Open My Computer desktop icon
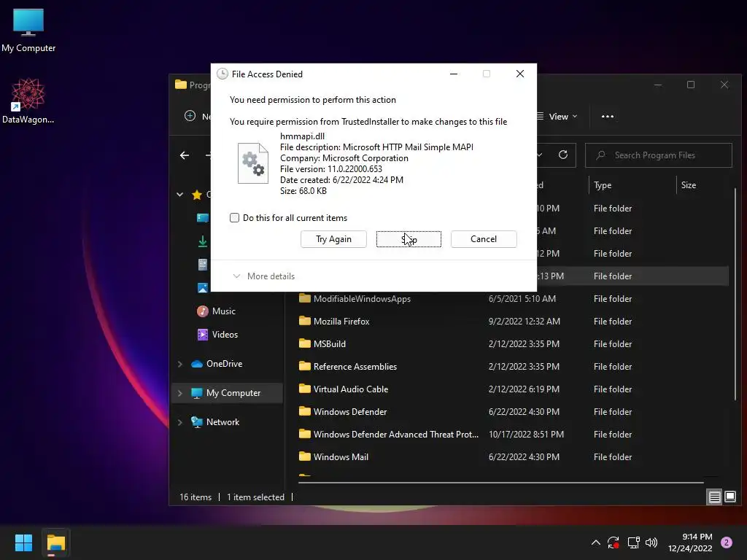Image resolution: width=747 pixels, height=560 pixels. [28, 31]
